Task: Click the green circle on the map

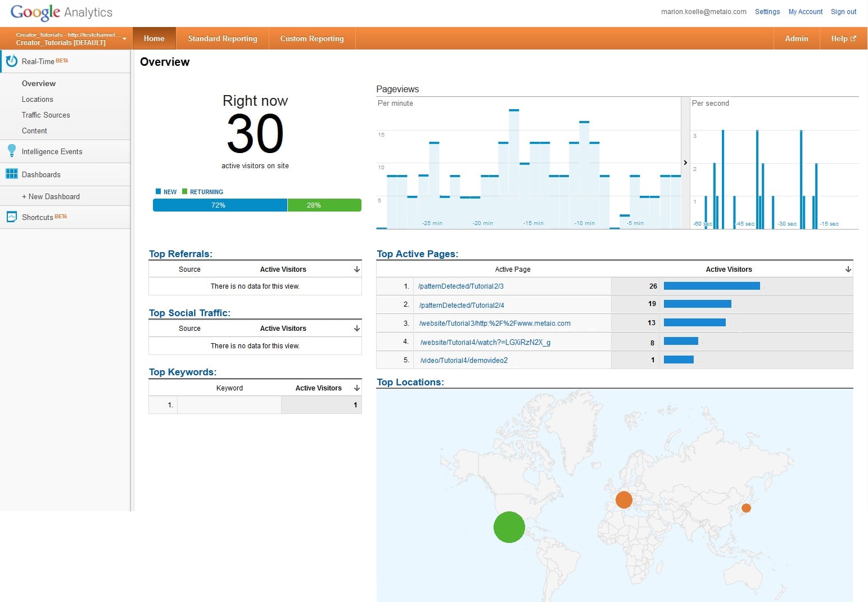Action: 509,527
